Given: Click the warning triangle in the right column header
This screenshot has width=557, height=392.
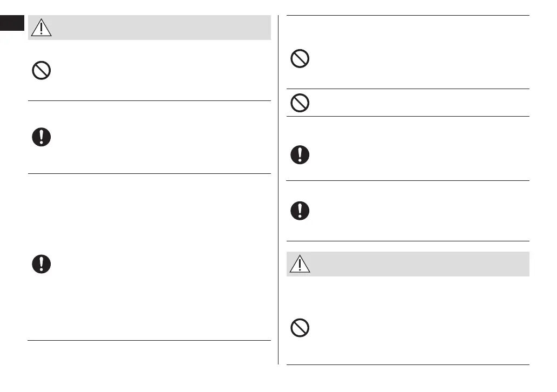Looking at the screenshot, I should (x=300, y=264).
